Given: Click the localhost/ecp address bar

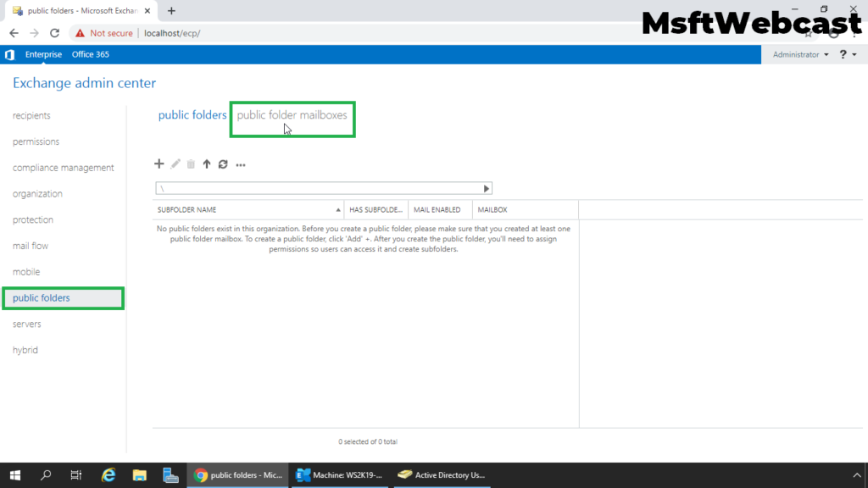Looking at the screenshot, I should 172,33.
